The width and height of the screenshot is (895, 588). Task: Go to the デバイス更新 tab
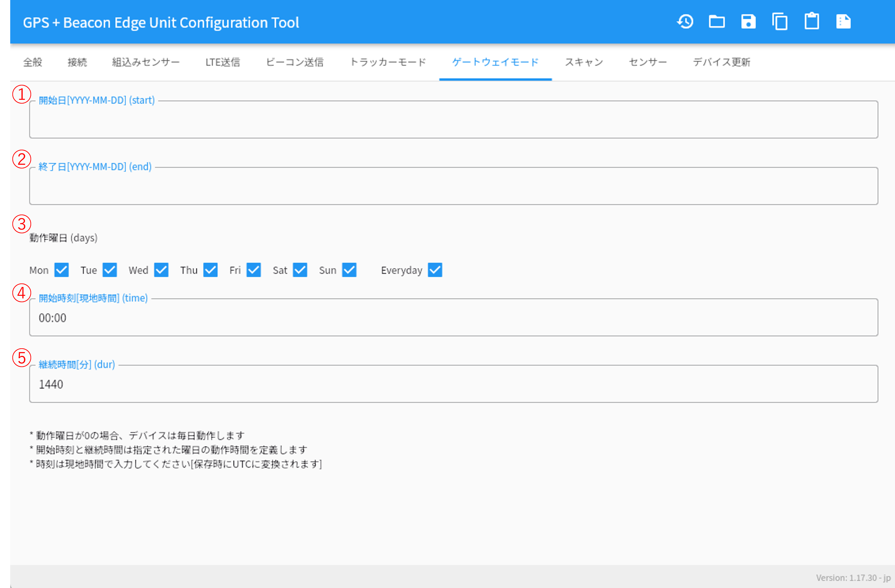tap(721, 62)
